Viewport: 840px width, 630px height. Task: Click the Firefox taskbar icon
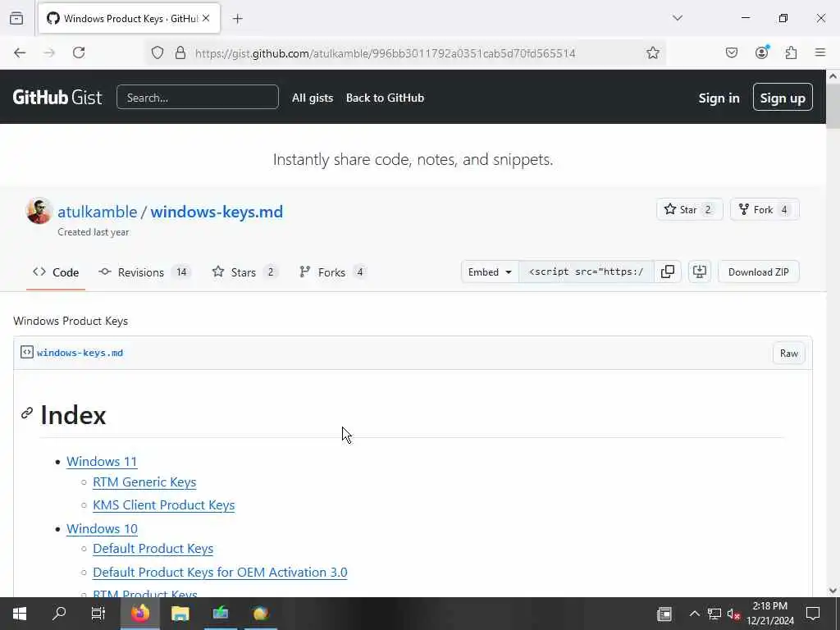coord(139,614)
